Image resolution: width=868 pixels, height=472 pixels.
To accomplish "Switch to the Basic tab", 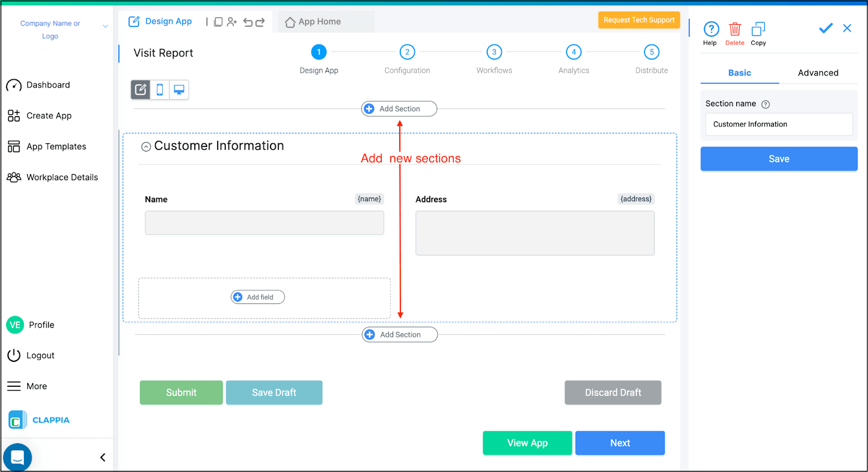I will [739, 73].
